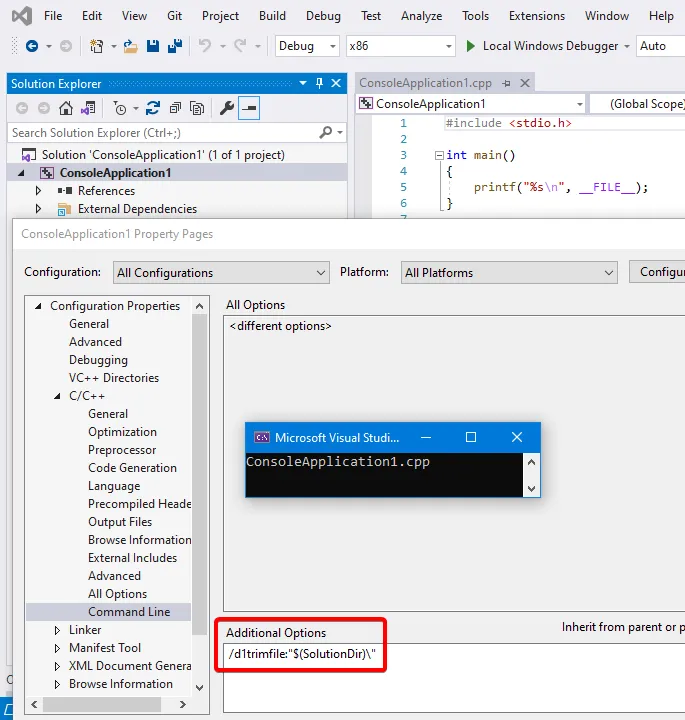
Task: Open the ConsoleApplication1 project scope dropdown
Action: (x=471, y=104)
